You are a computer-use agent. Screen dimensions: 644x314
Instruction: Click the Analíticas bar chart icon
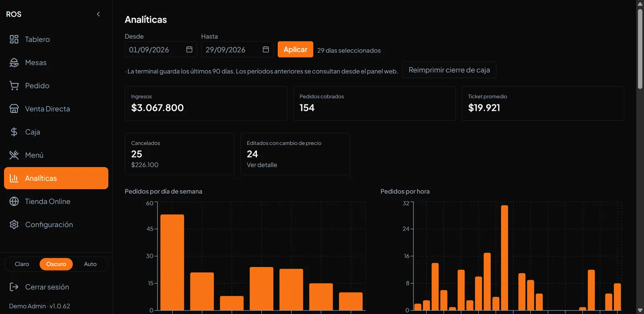14,178
